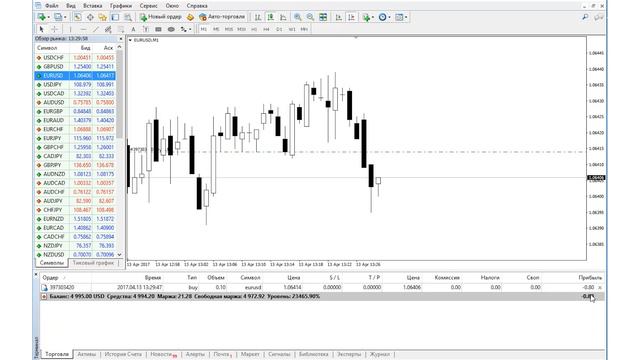Open the chat bubbles icon at top right
The image size is (640, 360).
598,17
